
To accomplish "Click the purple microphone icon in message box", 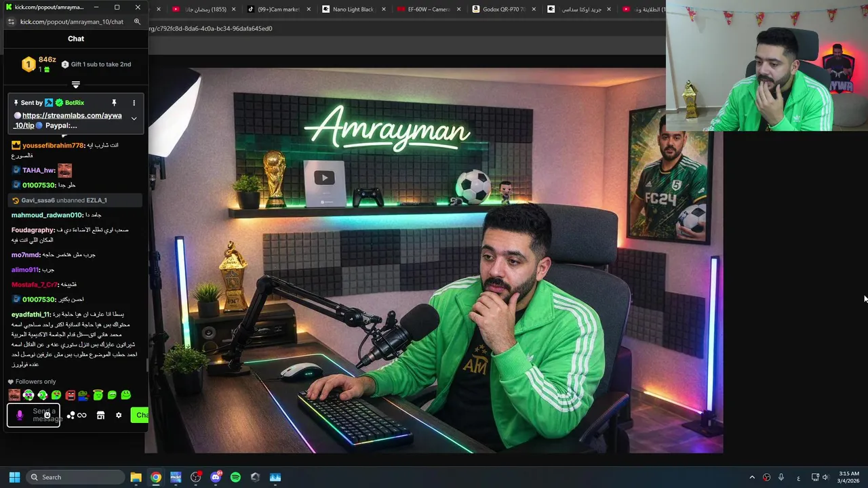I will click(x=20, y=415).
